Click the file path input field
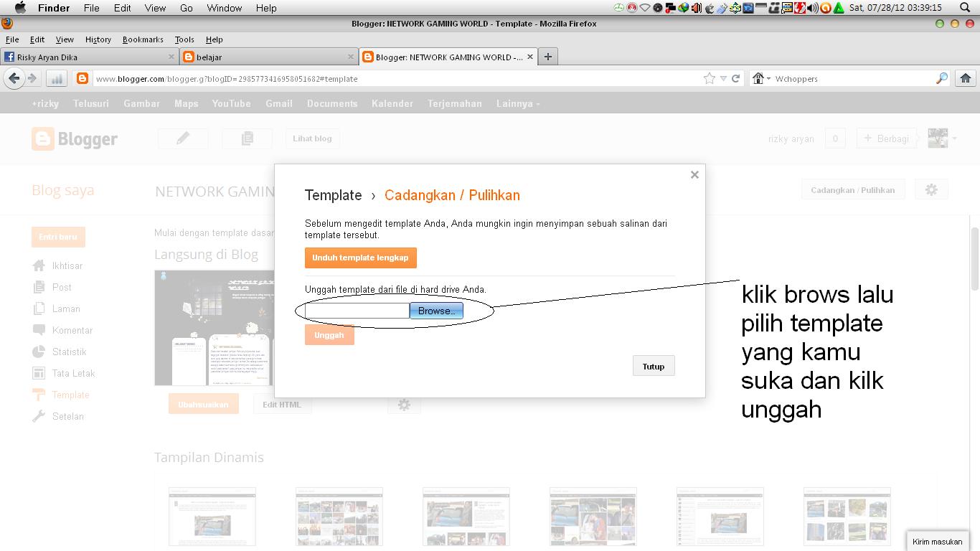 pos(357,311)
